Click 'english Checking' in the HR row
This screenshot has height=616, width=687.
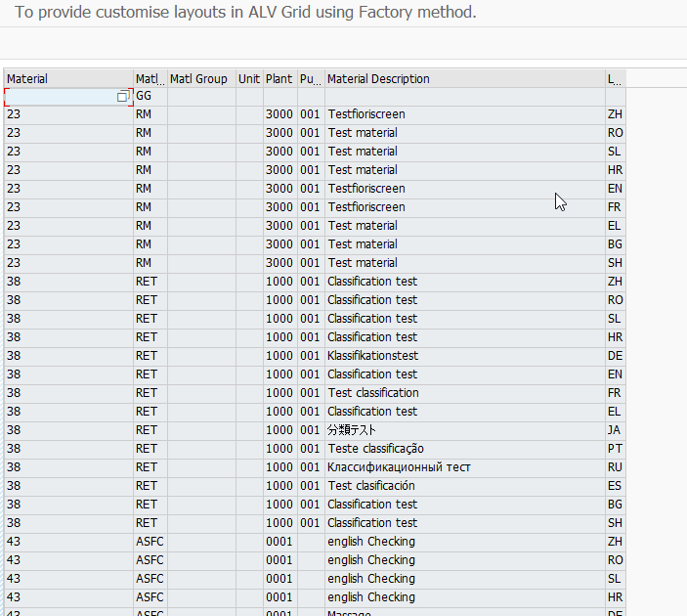pos(465,597)
